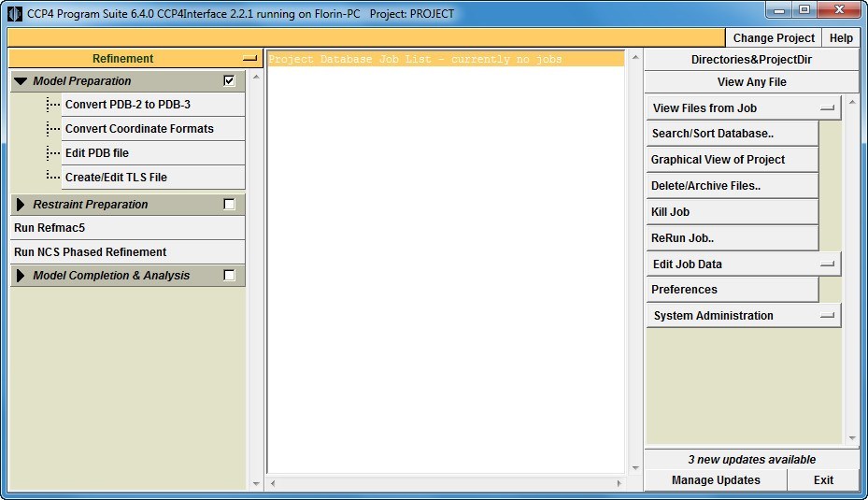Click the CCP4 application icon in title bar
The image size is (868, 500).
14,13
